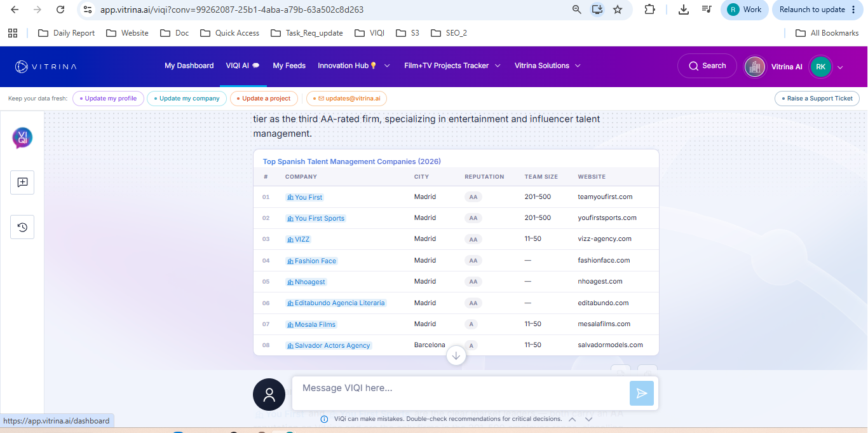Click the Vitrina logo in the header
The width and height of the screenshot is (868, 433).
[x=46, y=66]
